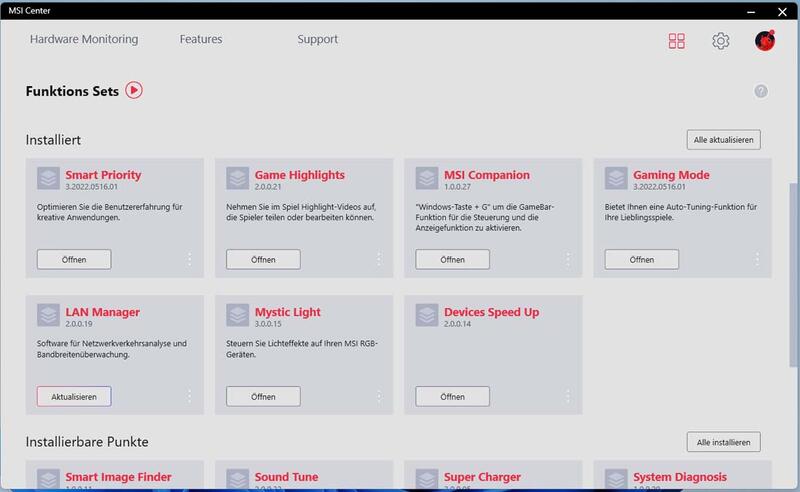Click Aktualisieren for LAN Manager
The image size is (800, 492).
coord(74,397)
